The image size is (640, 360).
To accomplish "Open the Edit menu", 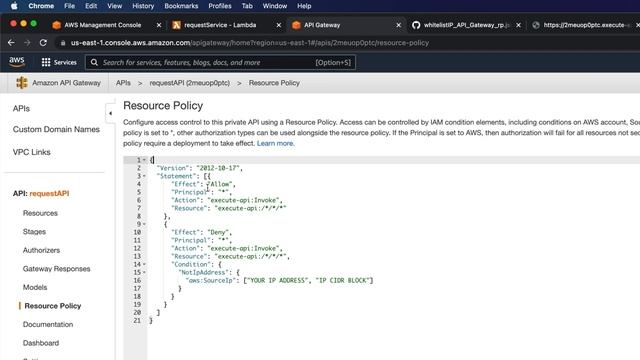I will (91, 6).
